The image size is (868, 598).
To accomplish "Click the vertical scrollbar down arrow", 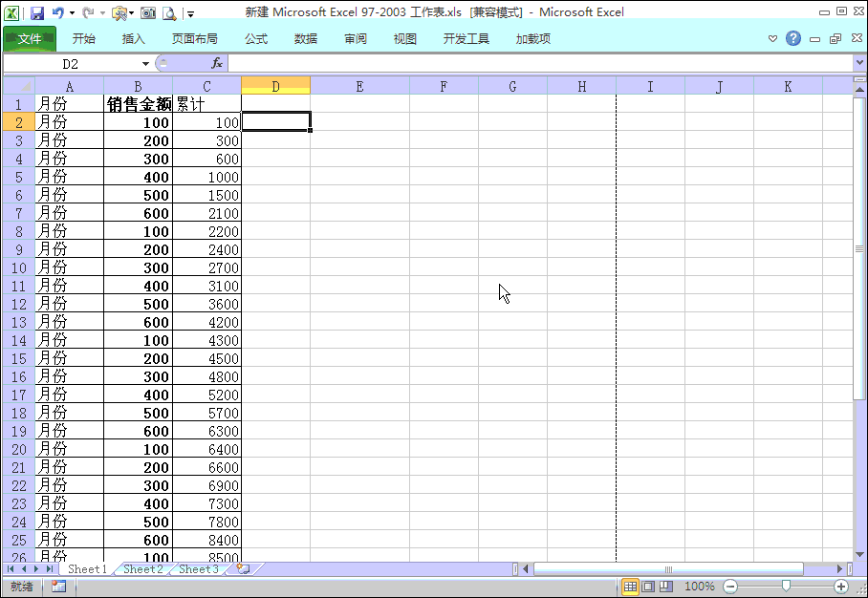I will click(x=859, y=554).
